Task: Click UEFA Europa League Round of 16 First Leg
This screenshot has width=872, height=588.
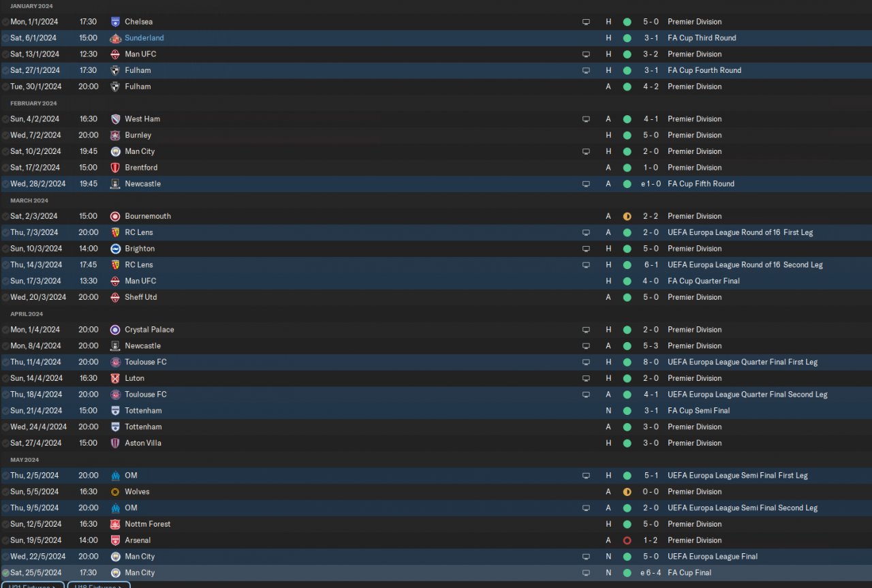Action: click(x=741, y=232)
